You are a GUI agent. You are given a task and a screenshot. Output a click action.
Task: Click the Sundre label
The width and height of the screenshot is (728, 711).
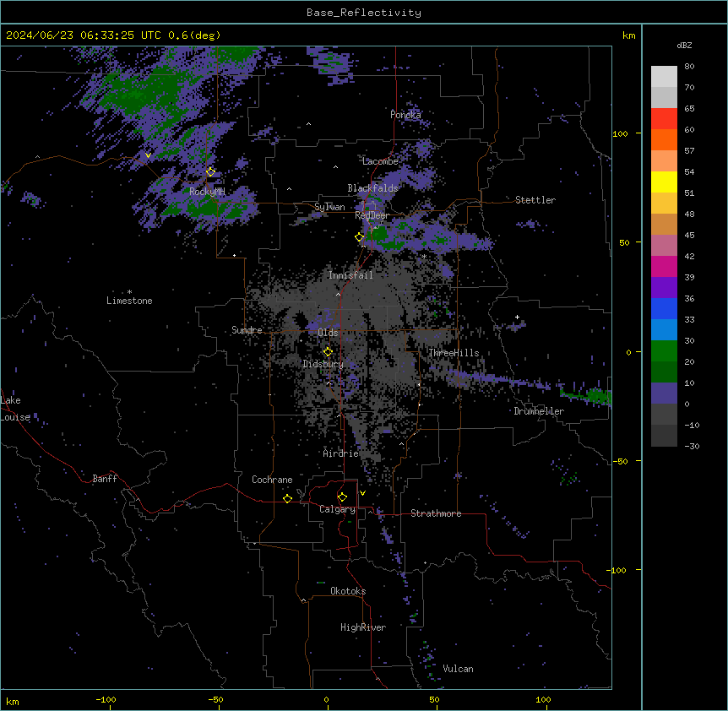(x=247, y=330)
